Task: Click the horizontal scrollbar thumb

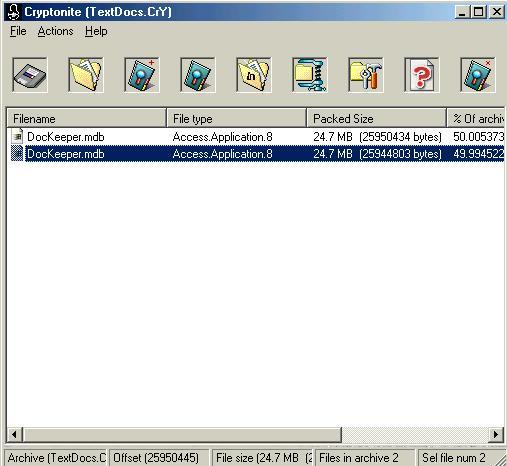Action: tap(182, 434)
